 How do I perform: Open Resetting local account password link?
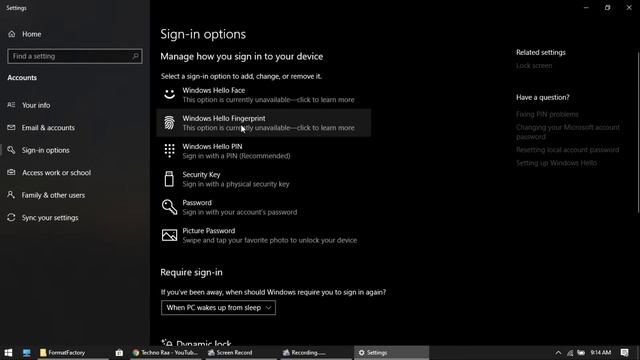coord(567,150)
